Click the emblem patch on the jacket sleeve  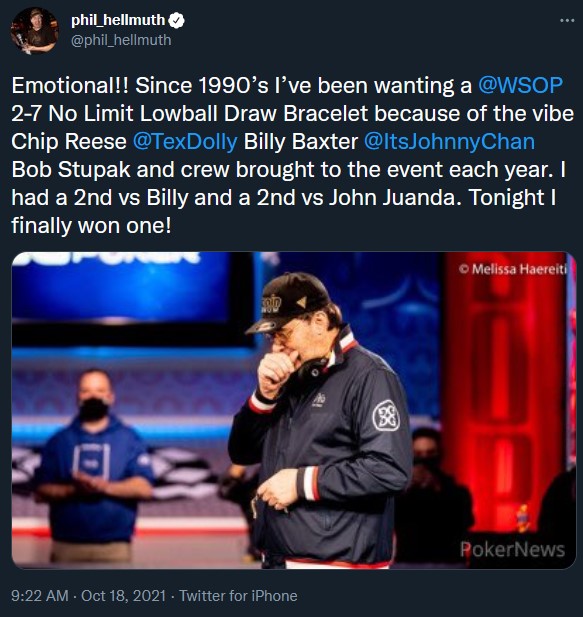[x=386, y=416]
